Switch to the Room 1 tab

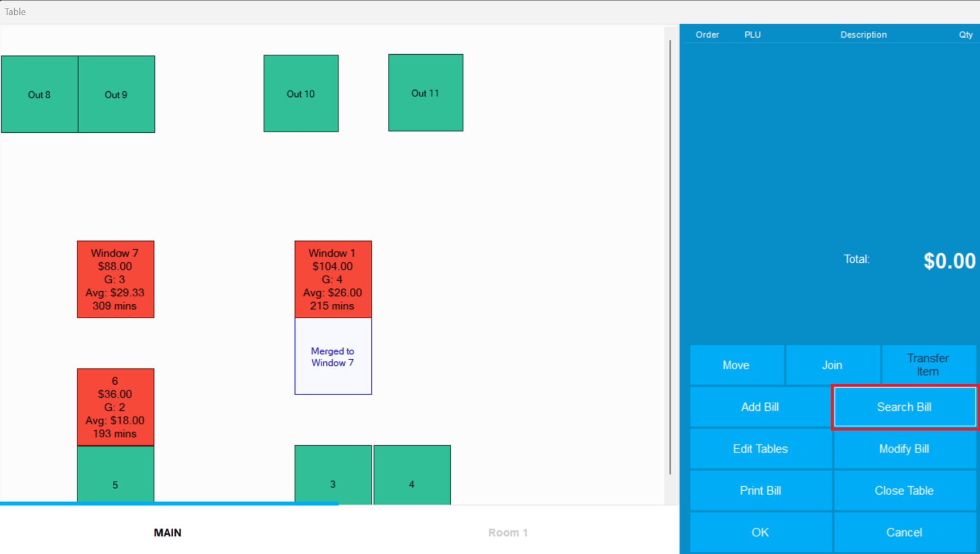pyautogui.click(x=508, y=532)
